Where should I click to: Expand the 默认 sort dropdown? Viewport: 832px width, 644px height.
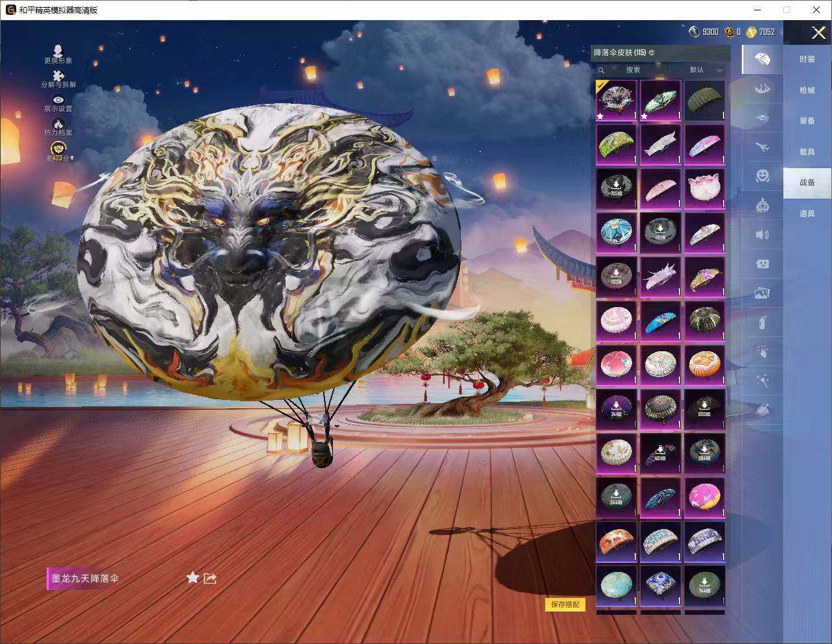[x=706, y=69]
